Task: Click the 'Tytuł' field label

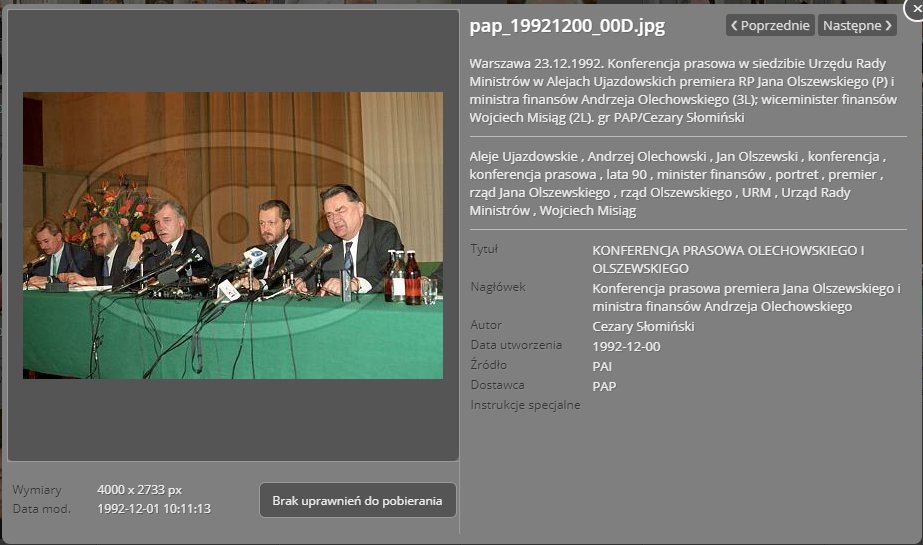Action: point(484,249)
